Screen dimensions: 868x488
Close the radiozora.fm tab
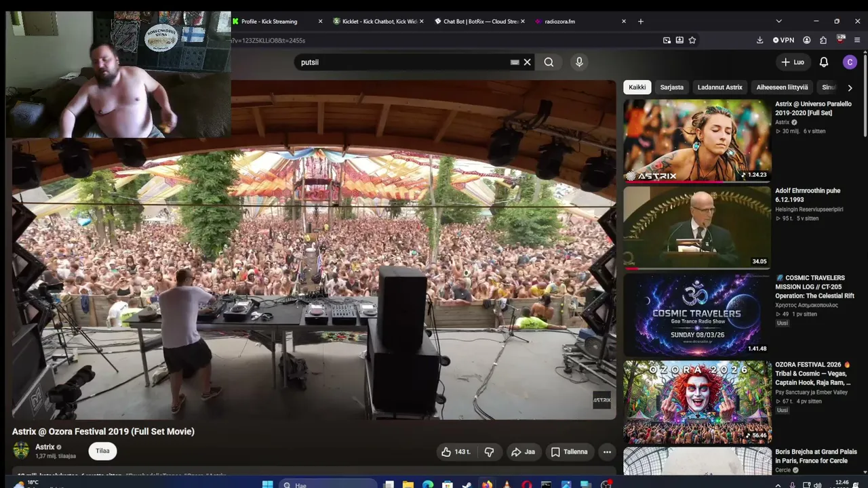point(624,21)
